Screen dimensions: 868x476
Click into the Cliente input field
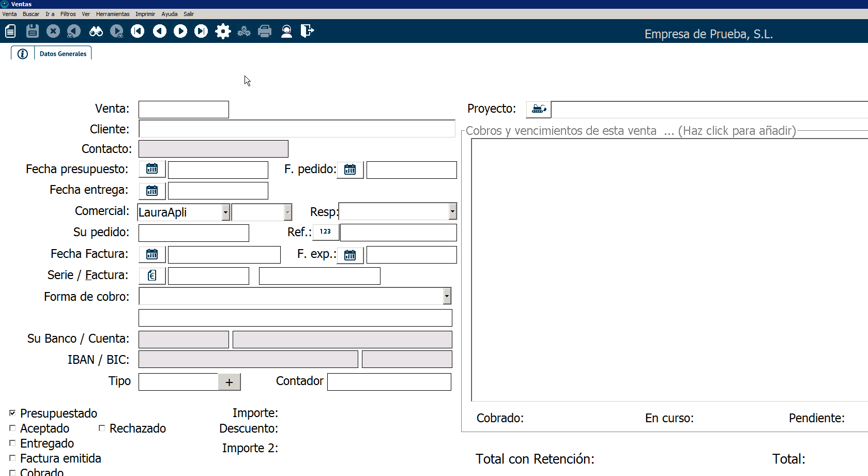click(x=297, y=129)
